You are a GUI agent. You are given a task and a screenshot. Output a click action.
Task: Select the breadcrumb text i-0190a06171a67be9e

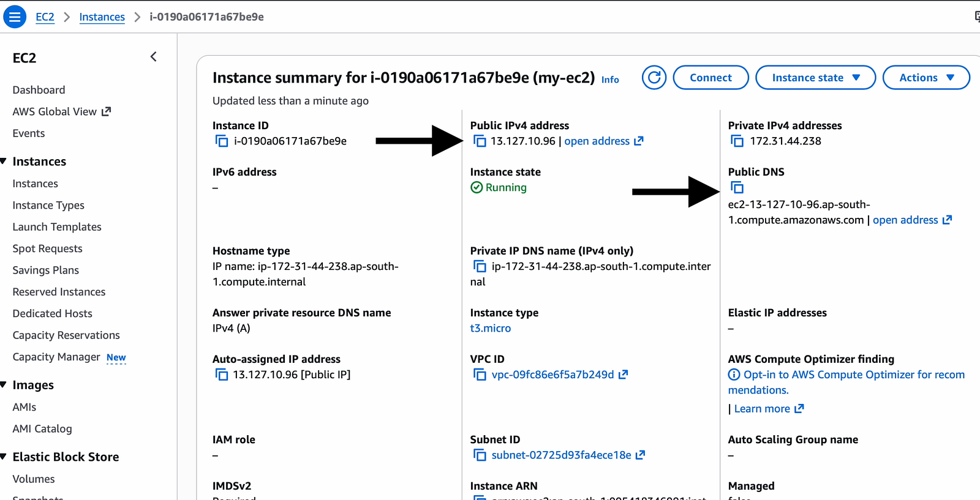pos(207,17)
